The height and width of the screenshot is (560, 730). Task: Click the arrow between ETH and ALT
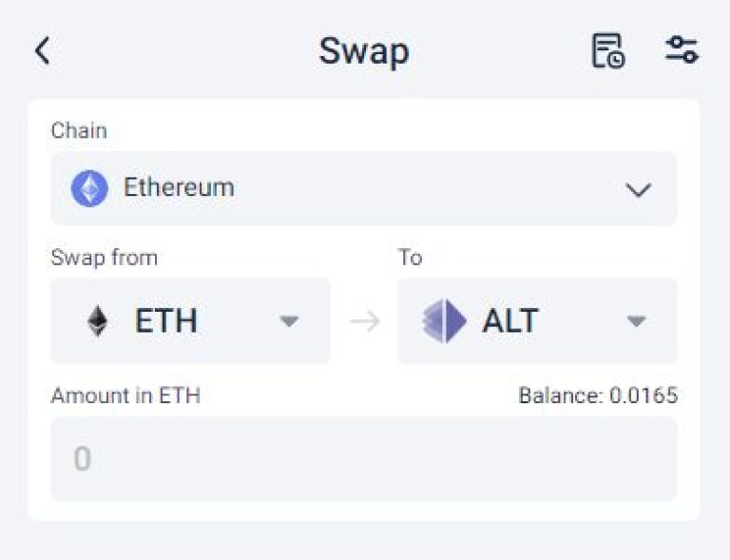[365, 321]
